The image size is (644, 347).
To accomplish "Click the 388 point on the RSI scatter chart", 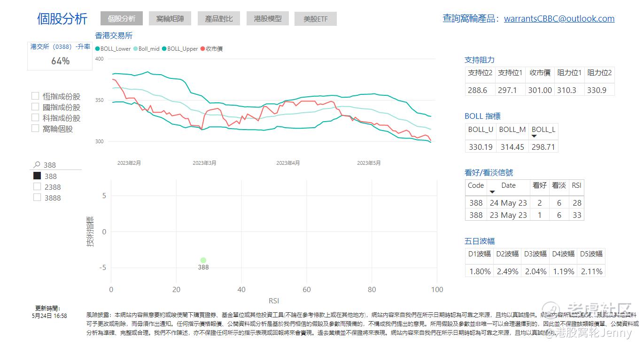I will tap(203, 260).
